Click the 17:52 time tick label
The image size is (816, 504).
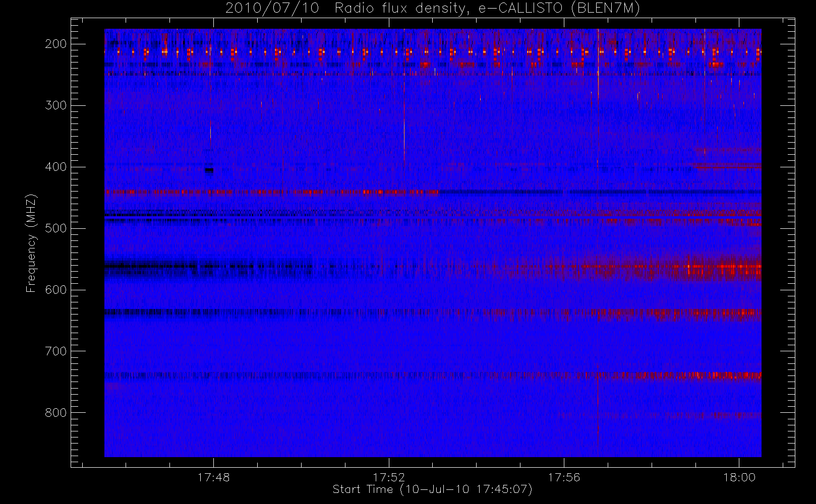coord(389,477)
